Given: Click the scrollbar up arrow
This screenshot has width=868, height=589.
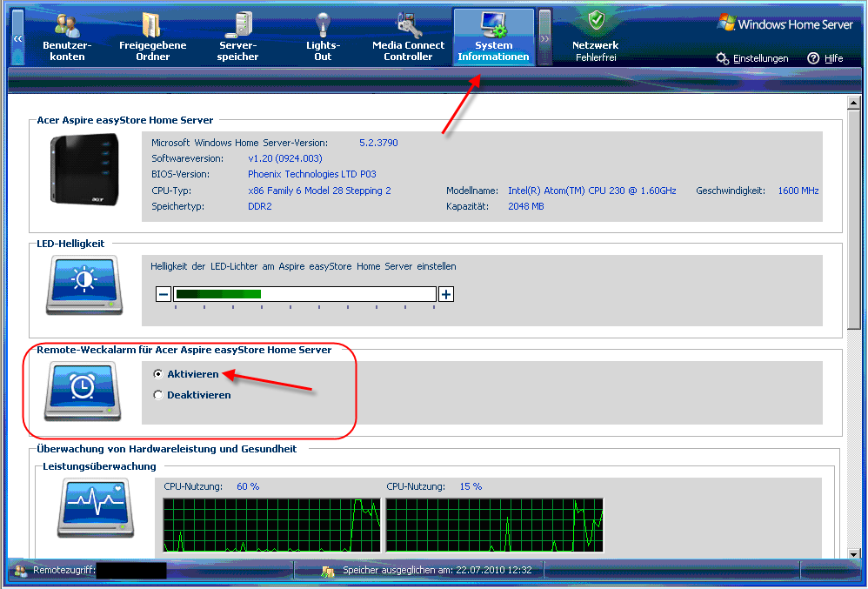Looking at the screenshot, I should point(853,103).
